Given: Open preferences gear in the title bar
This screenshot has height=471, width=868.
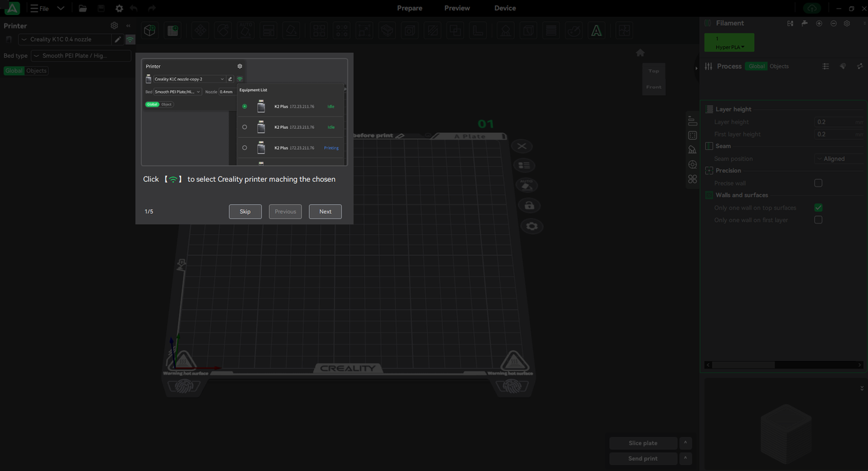Looking at the screenshot, I should pos(119,8).
